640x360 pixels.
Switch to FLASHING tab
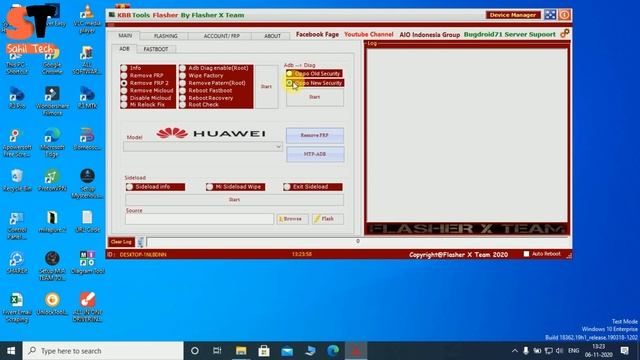point(165,36)
